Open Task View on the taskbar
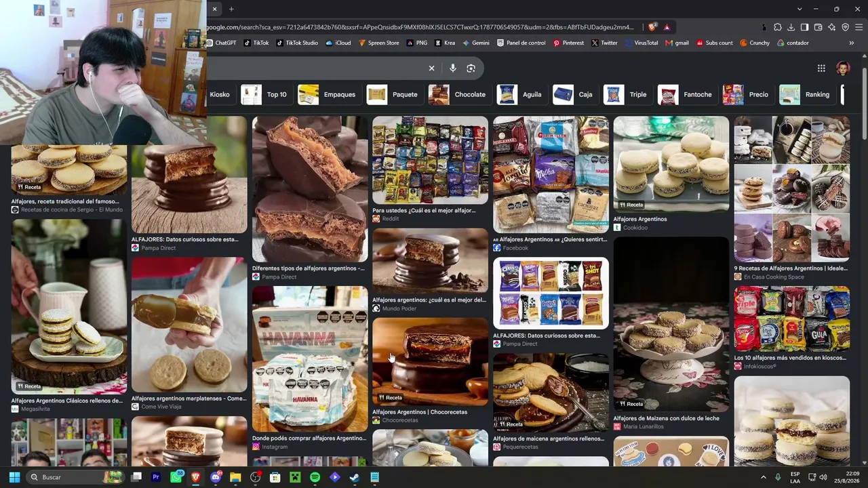 (x=136, y=477)
